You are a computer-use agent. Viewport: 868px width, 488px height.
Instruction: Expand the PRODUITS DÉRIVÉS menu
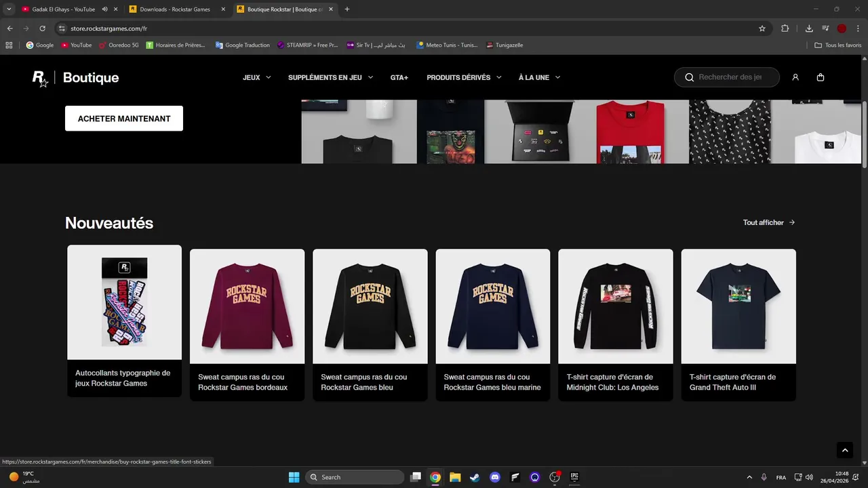(x=465, y=77)
